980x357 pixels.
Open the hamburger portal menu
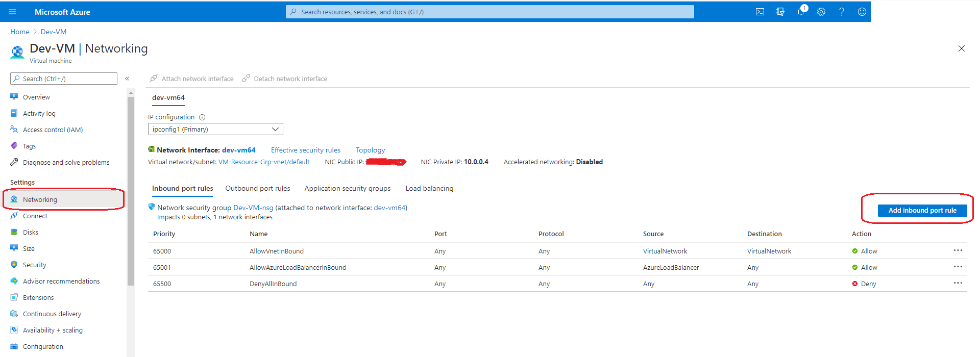click(12, 12)
